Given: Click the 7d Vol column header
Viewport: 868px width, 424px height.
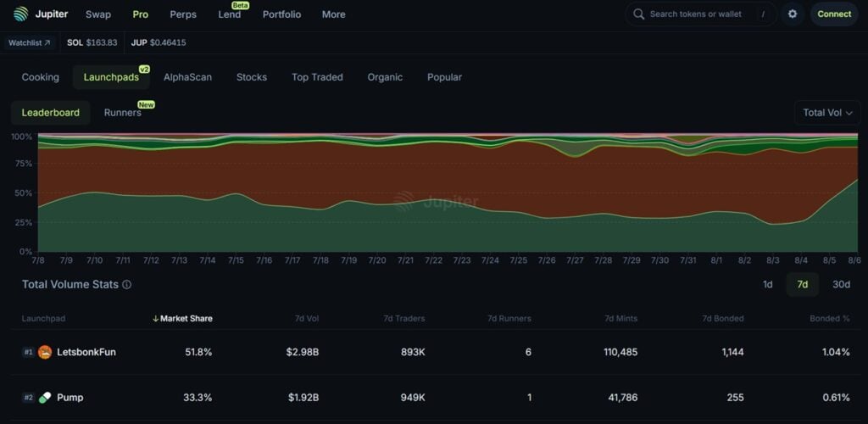Looking at the screenshot, I should click(x=308, y=318).
